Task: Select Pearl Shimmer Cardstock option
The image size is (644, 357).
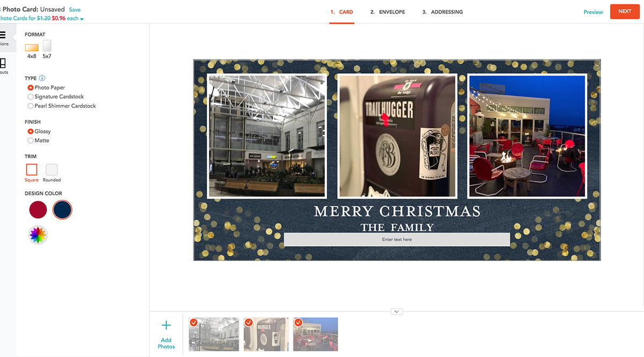Action: [x=62, y=106]
